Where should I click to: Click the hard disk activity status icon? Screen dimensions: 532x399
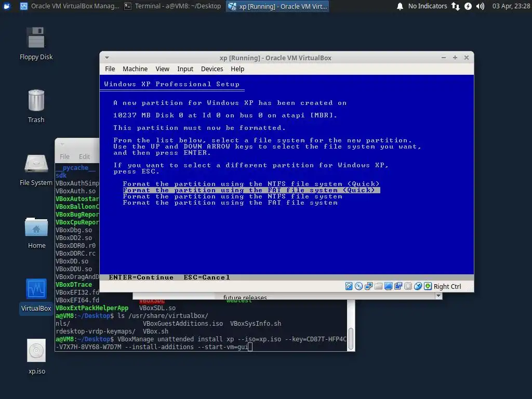(x=349, y=286)
